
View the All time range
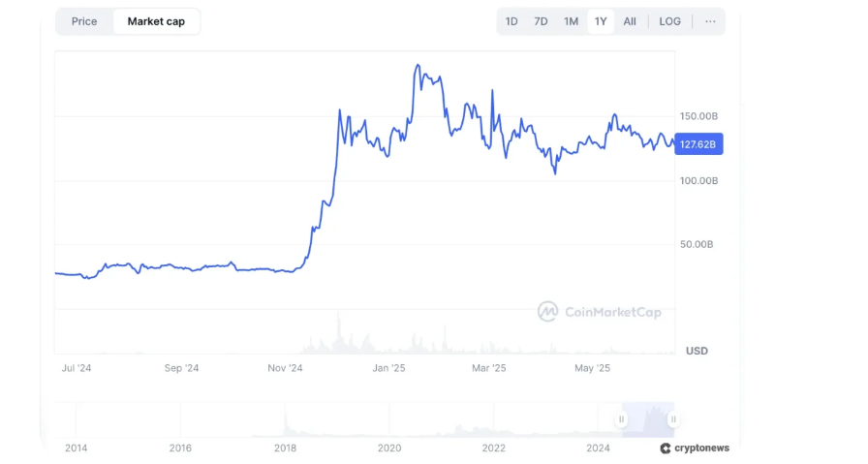point(630,21)
